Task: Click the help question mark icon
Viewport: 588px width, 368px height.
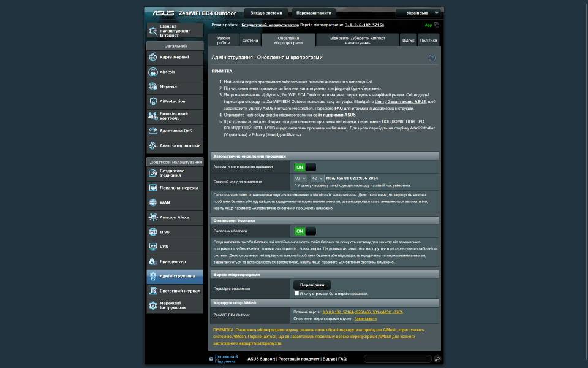Action: coord(432,58)
